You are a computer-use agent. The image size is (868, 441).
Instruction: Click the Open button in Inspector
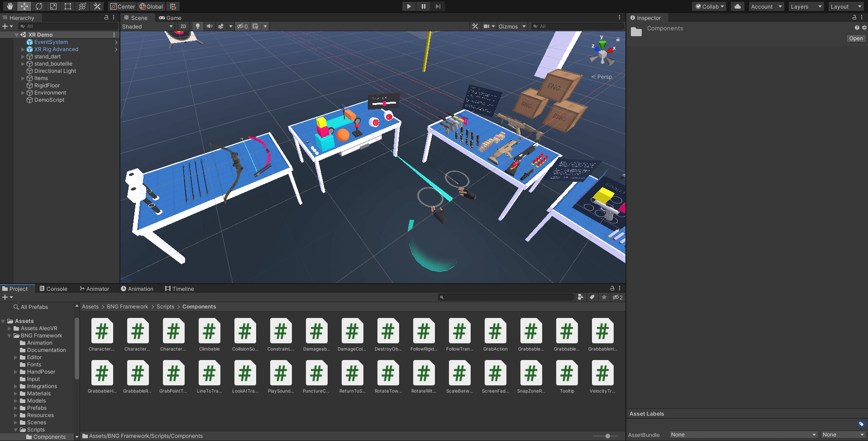[856, 38]
